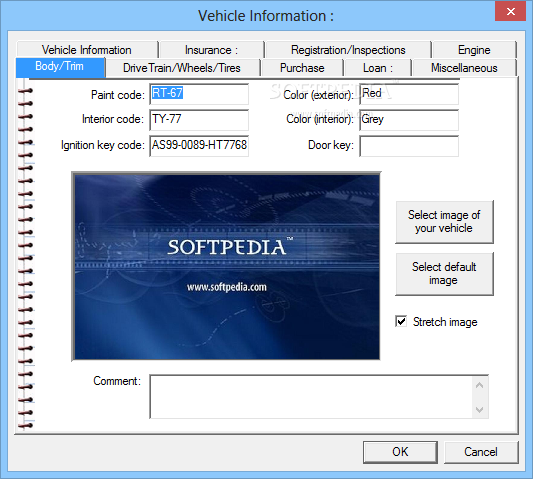The image size is (533, 479).
Task: Click Select default image button
Action: pos(444,274)
